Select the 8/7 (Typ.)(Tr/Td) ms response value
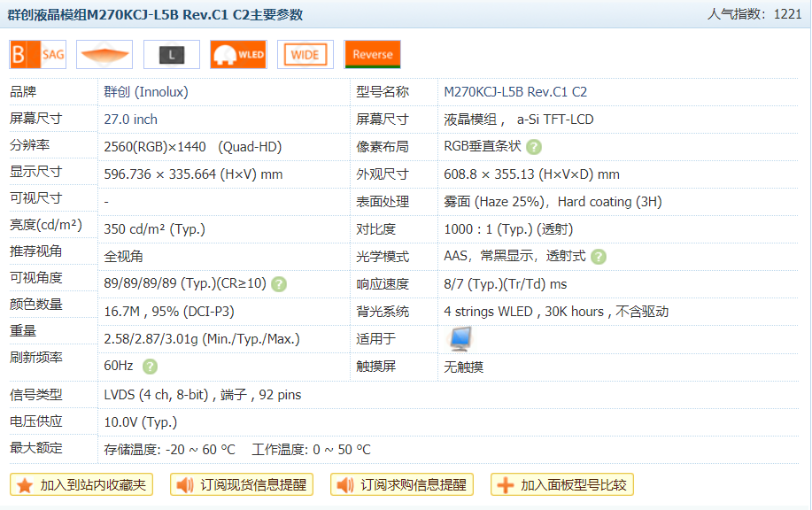812x510 pixels. coord(505,284)
